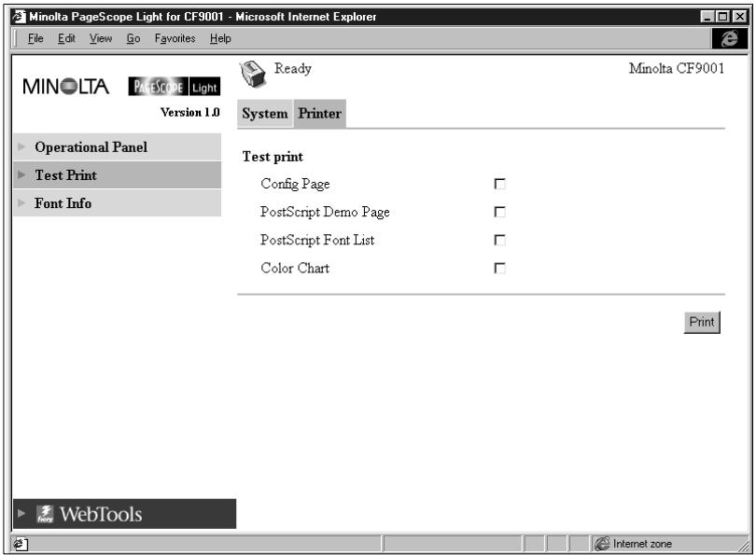This screenshot has width=756, height=555.
Task: Open the Operational Panel link
Action: click(91, 147)
